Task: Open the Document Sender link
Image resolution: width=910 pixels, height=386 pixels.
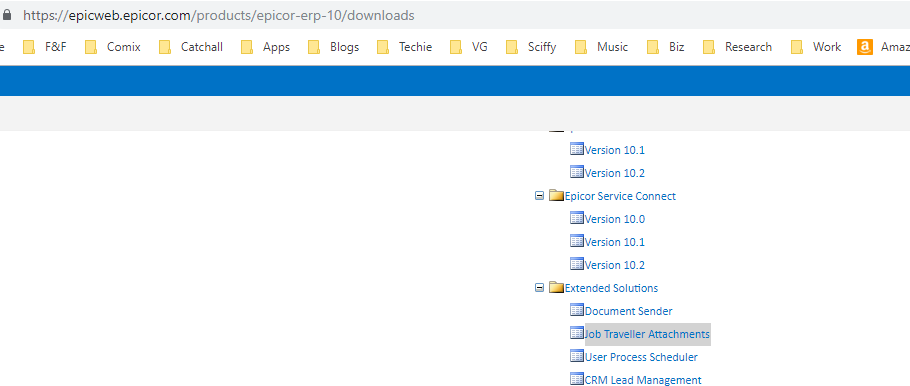Action: tap(629, 311)
